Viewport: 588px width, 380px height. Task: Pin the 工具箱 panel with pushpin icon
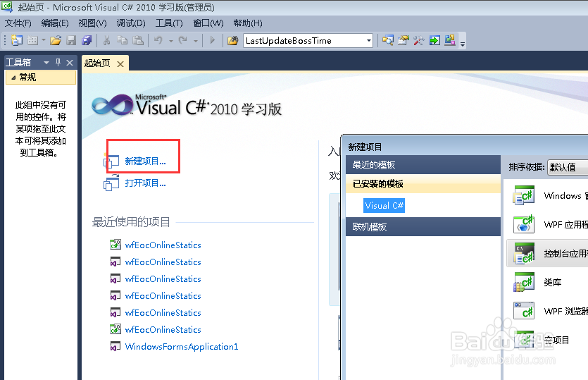tap(58, 62)
